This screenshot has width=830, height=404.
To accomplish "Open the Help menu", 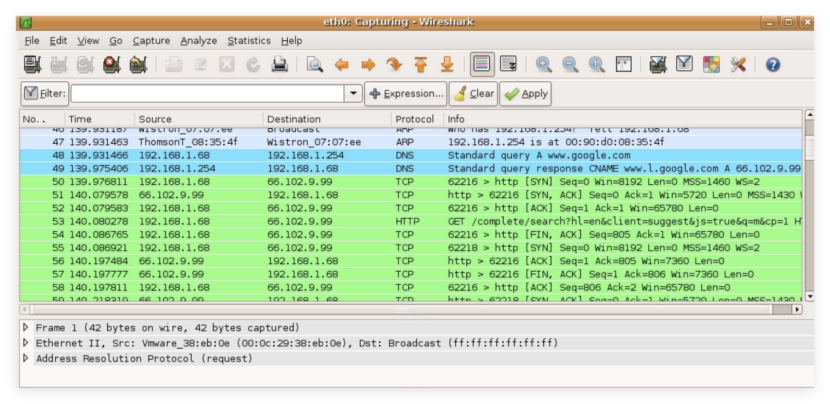I will click(x=291, y=41).
